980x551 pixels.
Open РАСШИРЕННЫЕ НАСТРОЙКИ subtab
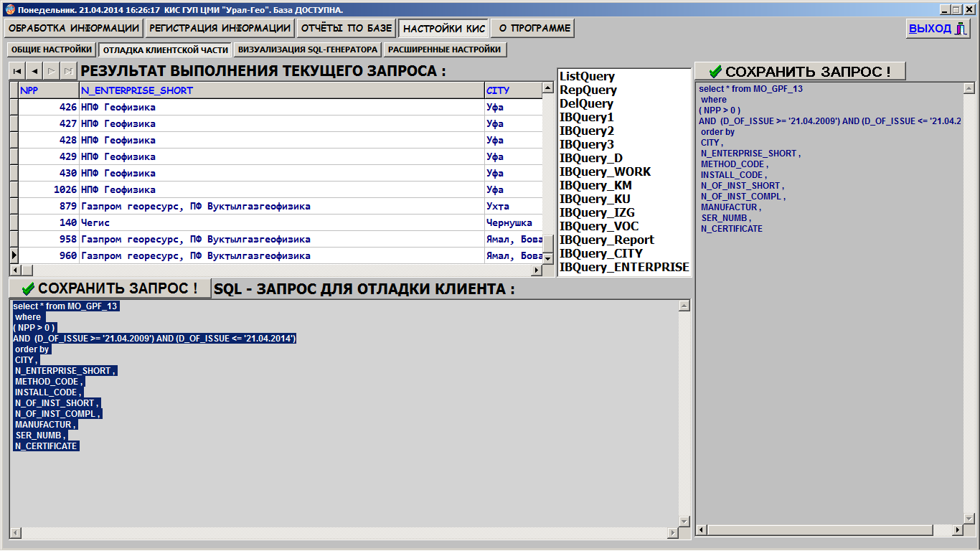[445, 50]
